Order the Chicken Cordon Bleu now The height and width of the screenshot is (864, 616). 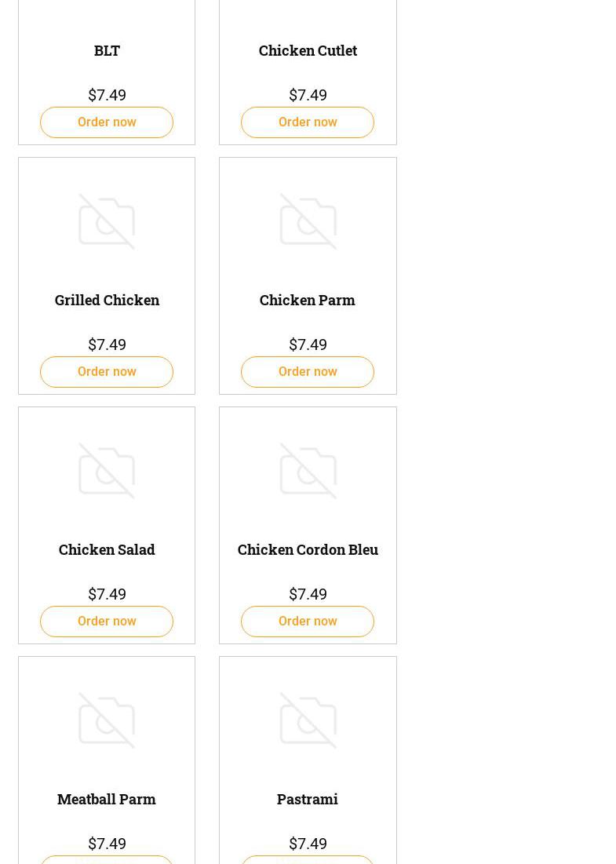tap(308, 622)
